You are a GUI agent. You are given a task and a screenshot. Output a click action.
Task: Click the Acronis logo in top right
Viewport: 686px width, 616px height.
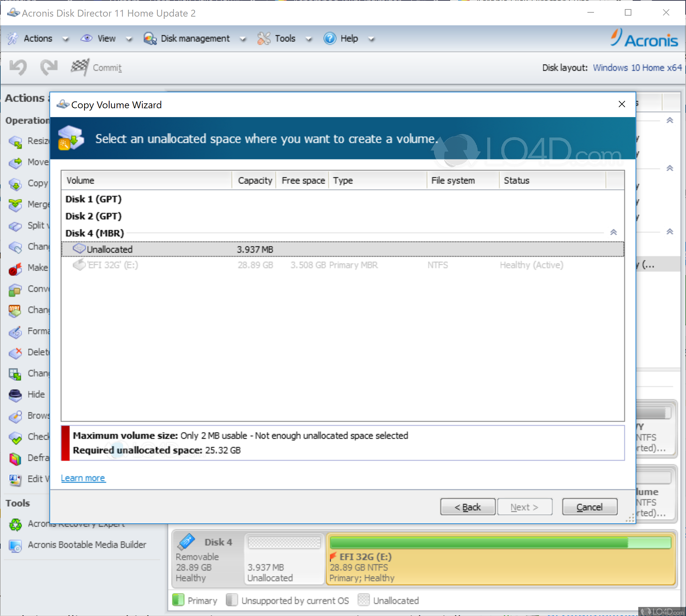(644, 38)
